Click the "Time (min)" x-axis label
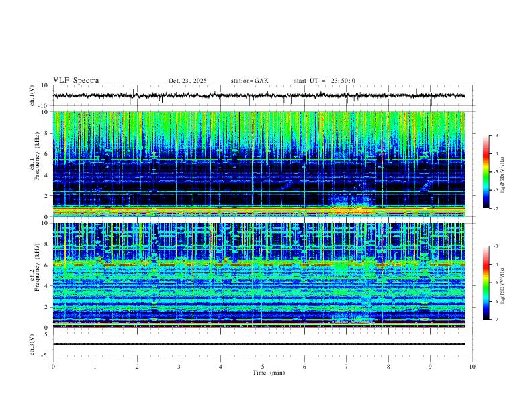The image size is (532, 411). [x=269, y=373]
